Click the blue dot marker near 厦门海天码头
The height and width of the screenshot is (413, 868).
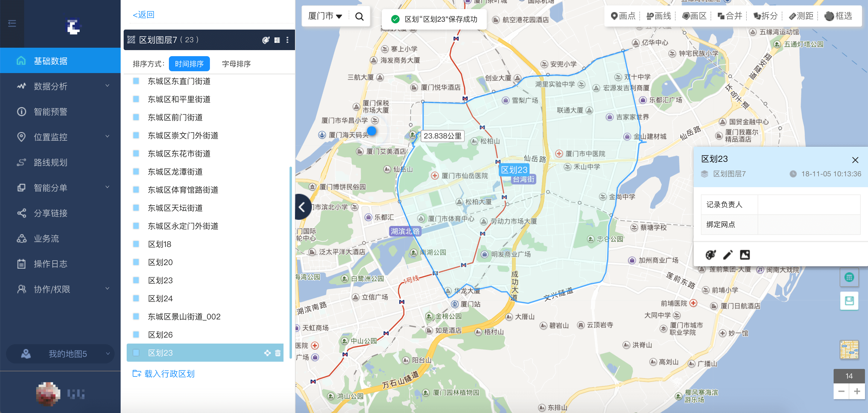pos(371,131)
